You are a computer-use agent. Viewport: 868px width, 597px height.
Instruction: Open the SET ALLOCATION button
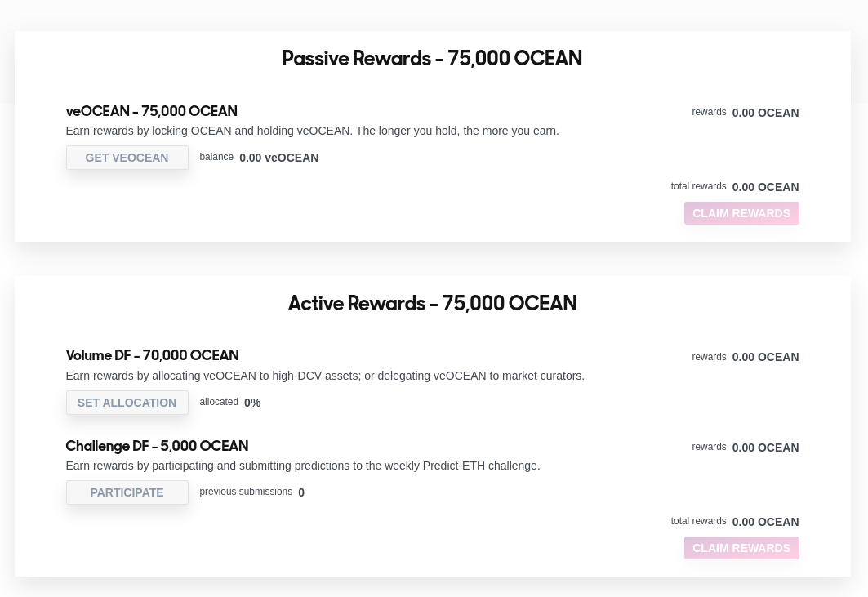(x=127, y=403)
